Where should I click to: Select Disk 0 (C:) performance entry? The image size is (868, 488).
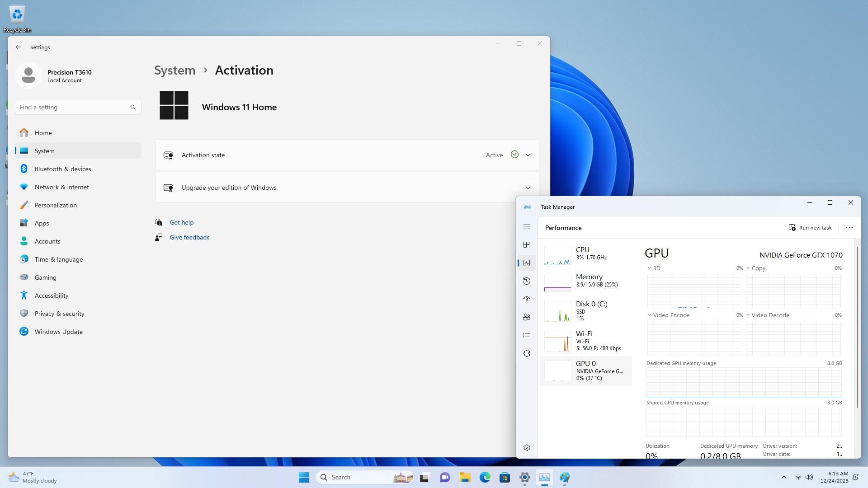[586, 311]
